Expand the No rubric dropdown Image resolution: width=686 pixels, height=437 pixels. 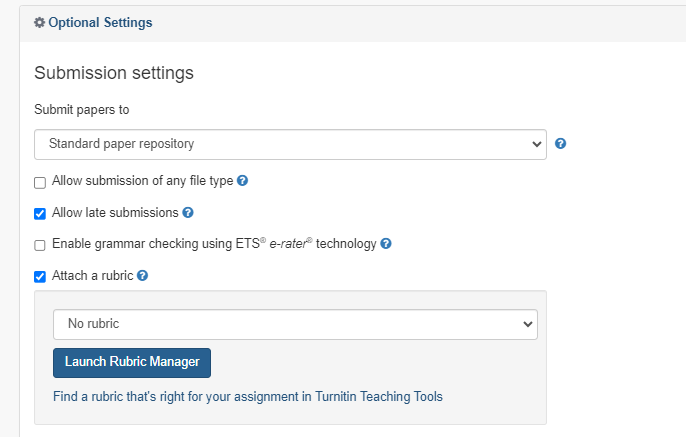295,324
